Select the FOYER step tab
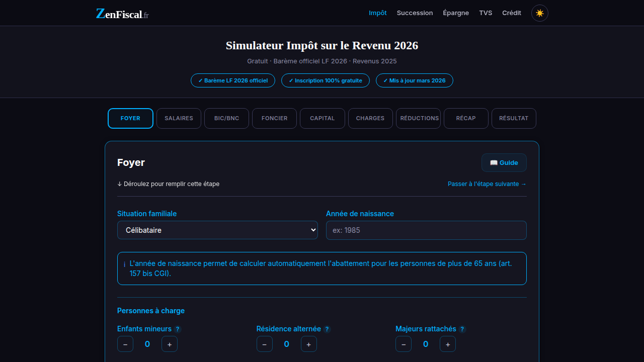This screenshot has height=362, width=644. [130, 119]
